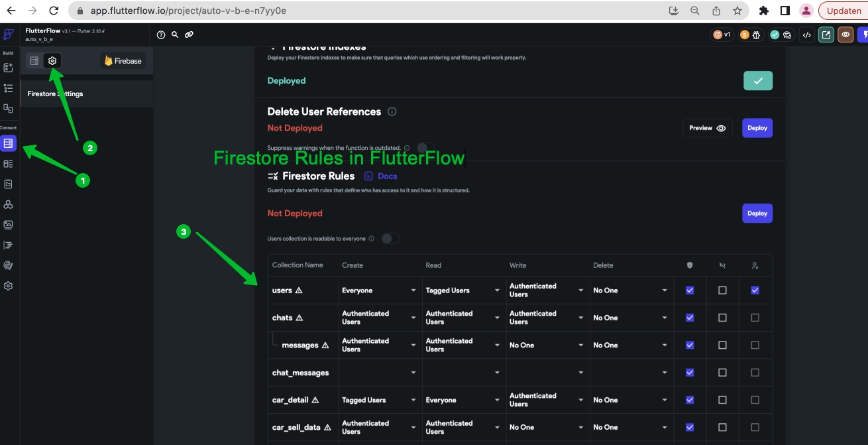Open the empty chat_messages Create dropdown
This screenshot has height=445, width=868.
tap(380, 373)
